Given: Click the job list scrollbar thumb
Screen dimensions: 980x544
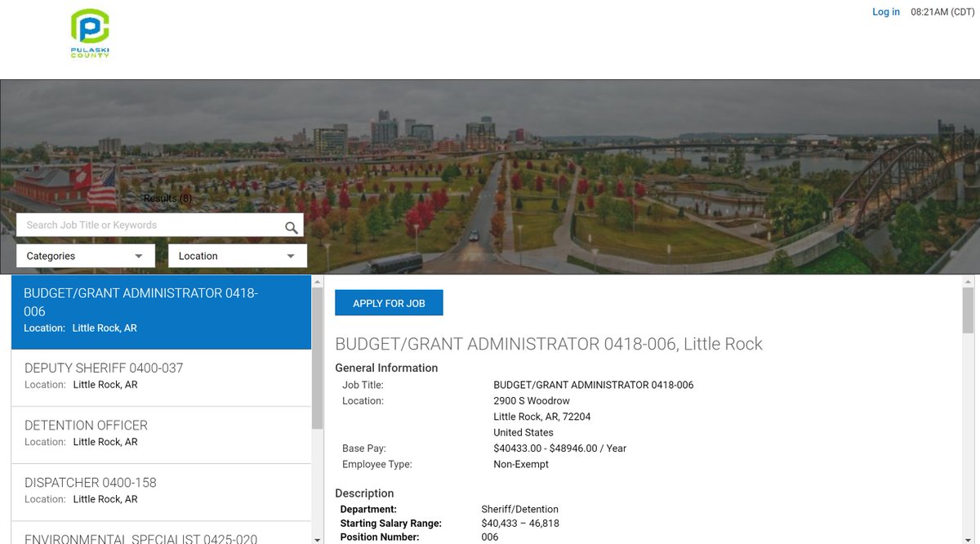Looking at the screenshot, I should pos(318,357).
